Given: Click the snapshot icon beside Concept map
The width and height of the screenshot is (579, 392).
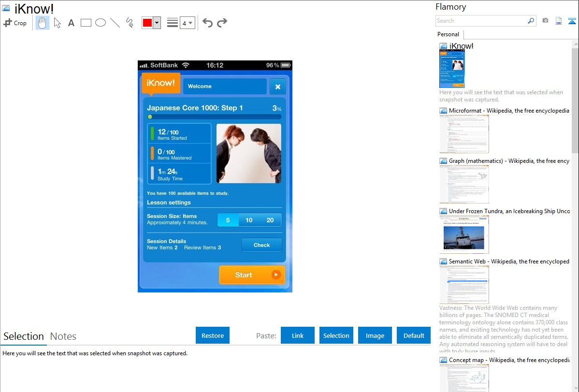Looking at the screenshot, I should [x=444, y=360].
